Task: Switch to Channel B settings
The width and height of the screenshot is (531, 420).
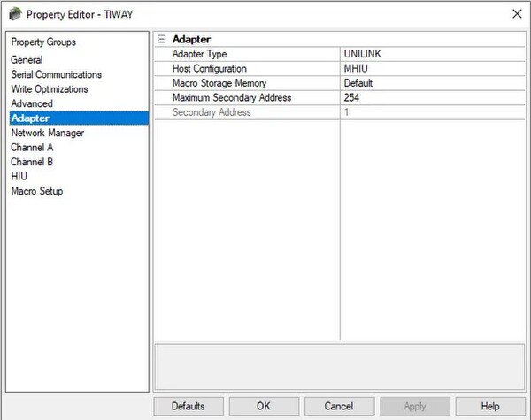Action: coord(32,162)
